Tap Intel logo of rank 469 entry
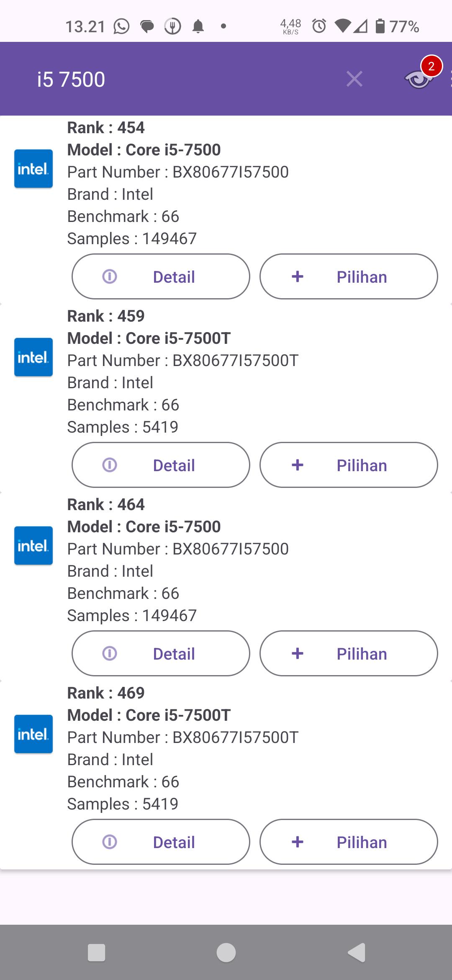This screenshot has height=980, width=452. click(33, 734)
